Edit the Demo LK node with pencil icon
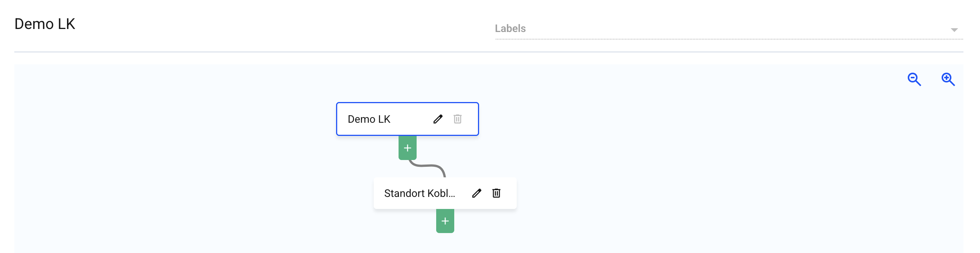 tap(438, 119)
